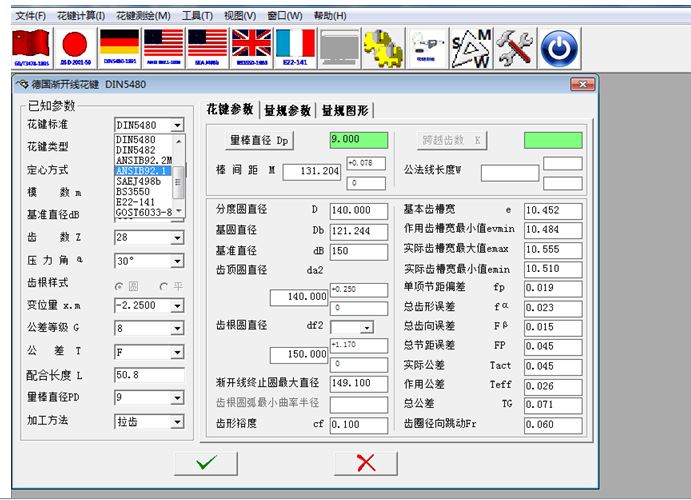The width and height of the screenshot is (691, 500).
Task: Open the SMW triangle tool icon
Action: click(471, 46)
